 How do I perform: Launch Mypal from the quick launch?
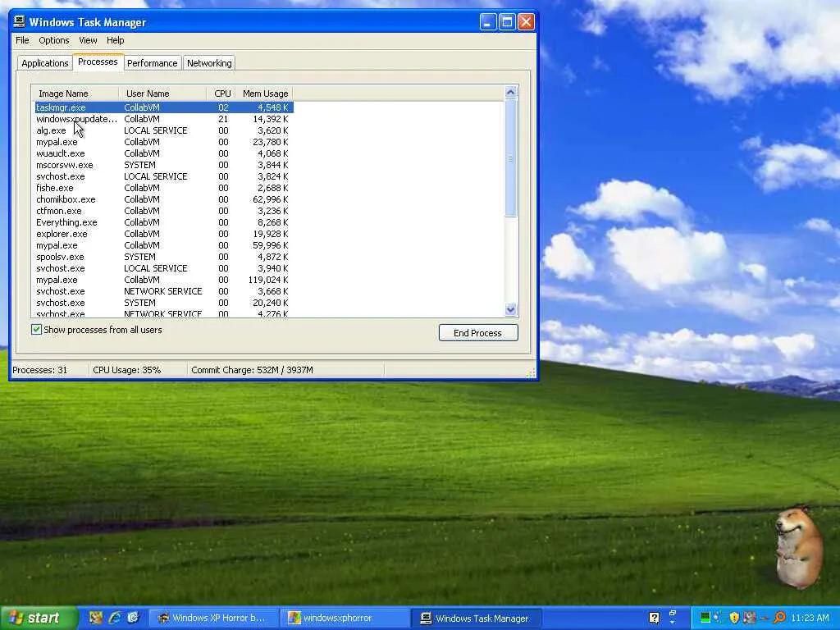(x=96, y=619)
